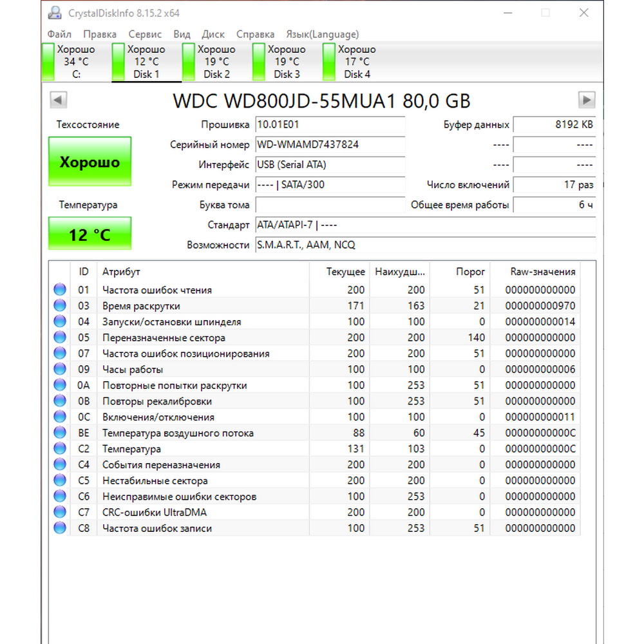Viewport: 644px width, 644px height.
Task: Open the Файл menu
Action: pos(59,34)
